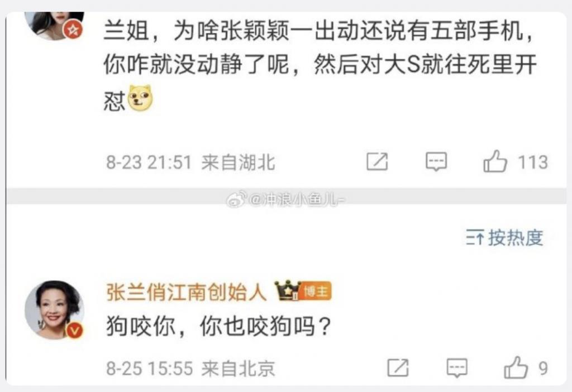Like 张兰's reply with 9 likes

(x=516, y=367)
